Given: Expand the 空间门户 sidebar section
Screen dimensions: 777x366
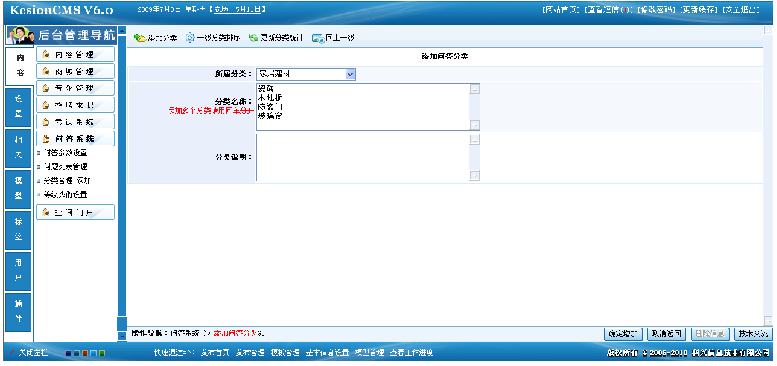Looking at the screenshot, I should [75, 212].
